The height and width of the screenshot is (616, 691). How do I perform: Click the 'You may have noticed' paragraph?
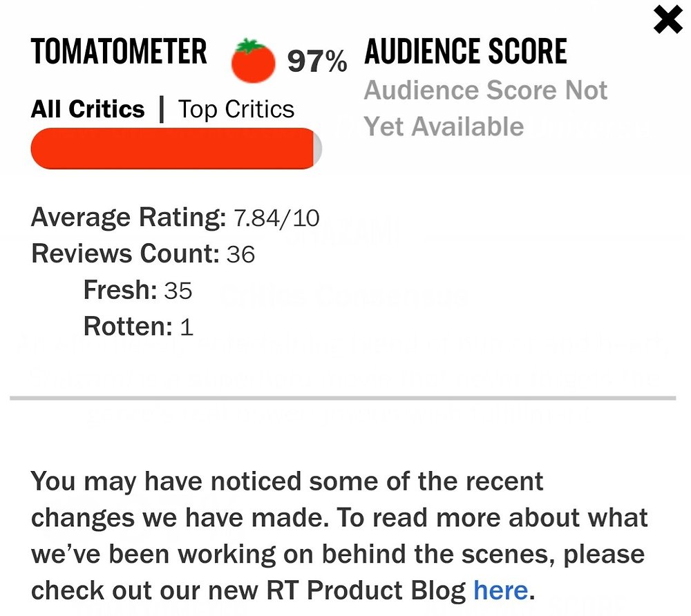[x=339, y=535]
